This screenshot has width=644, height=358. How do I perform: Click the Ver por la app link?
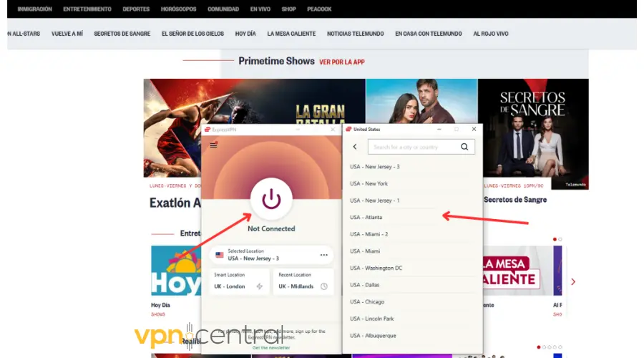tap(342, 62)
